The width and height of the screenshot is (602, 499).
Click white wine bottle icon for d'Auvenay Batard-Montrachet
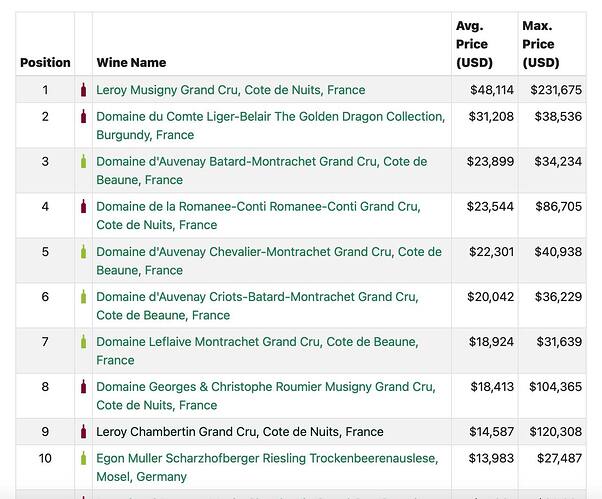click(84, 162)
